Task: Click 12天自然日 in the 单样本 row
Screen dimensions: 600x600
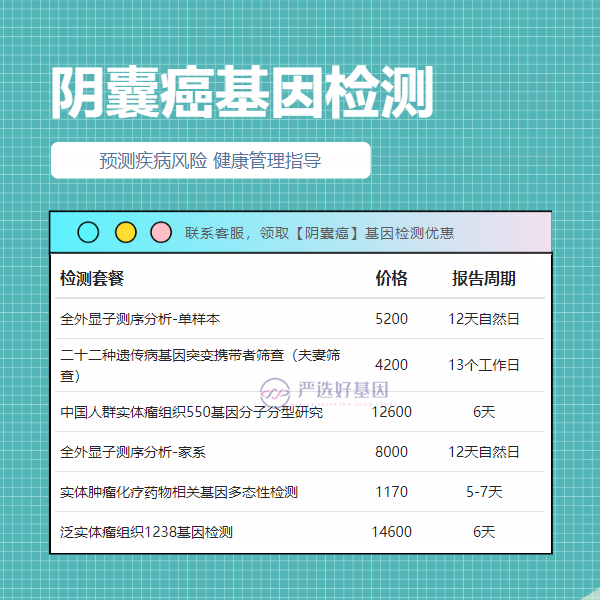Action: coord(484,319)
